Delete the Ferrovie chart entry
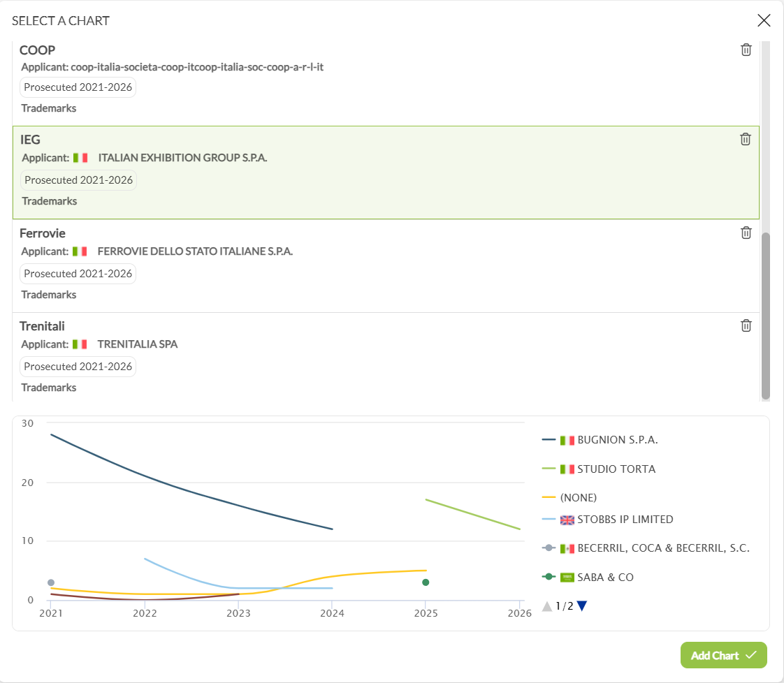Image resolution: width=784 pixels, height=683 pixels. point(746,233)
